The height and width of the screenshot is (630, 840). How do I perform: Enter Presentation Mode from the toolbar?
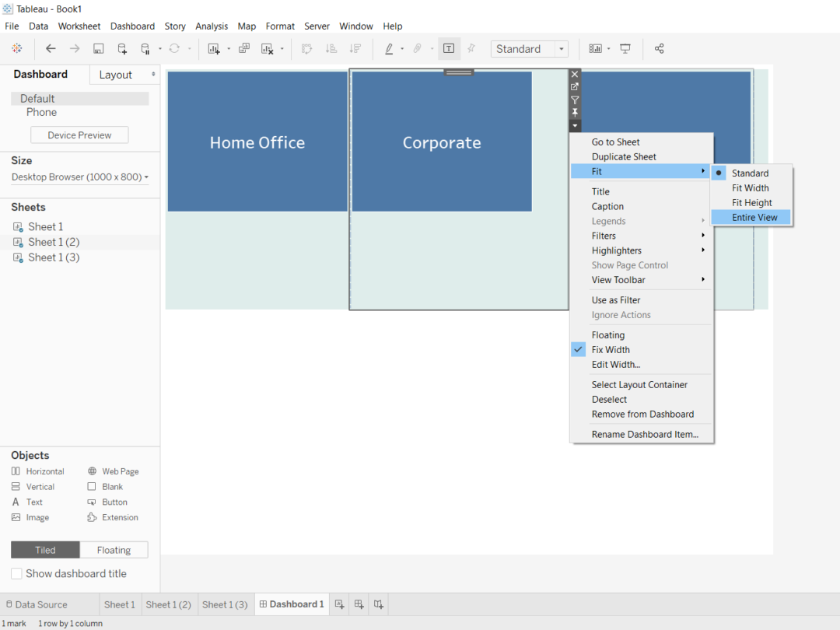click(x=625, y=48)
